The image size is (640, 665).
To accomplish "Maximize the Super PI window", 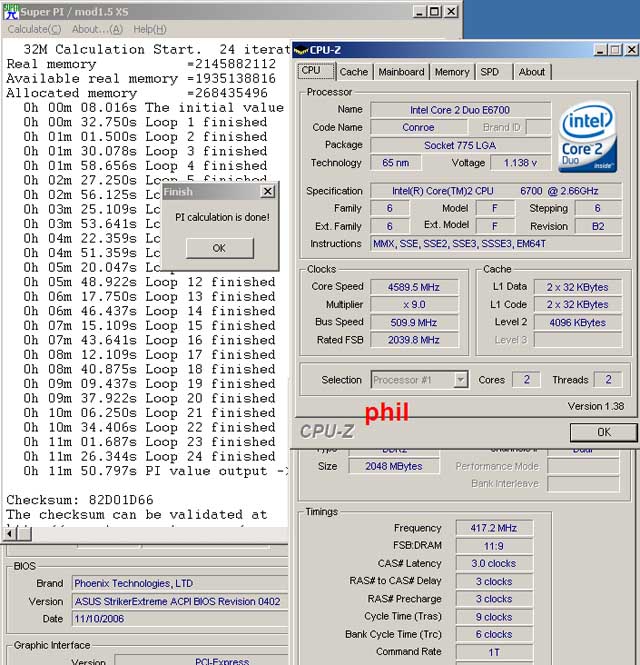I will [435, 12].
